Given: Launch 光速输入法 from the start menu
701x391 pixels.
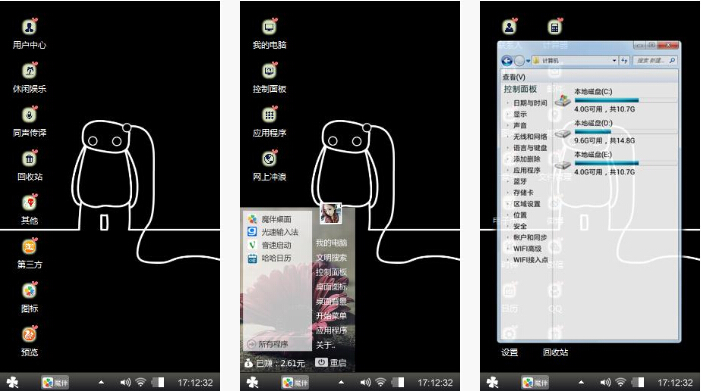Looking at the screenshot, I should (x=273, y=232).
